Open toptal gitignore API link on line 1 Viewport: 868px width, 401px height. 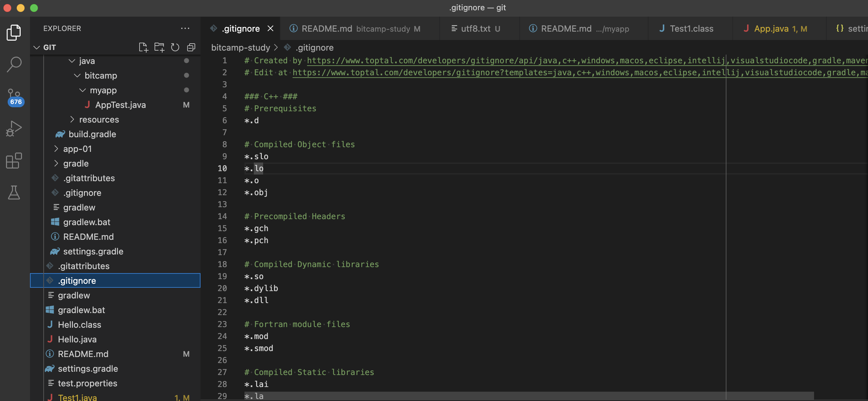click(587, 61)
